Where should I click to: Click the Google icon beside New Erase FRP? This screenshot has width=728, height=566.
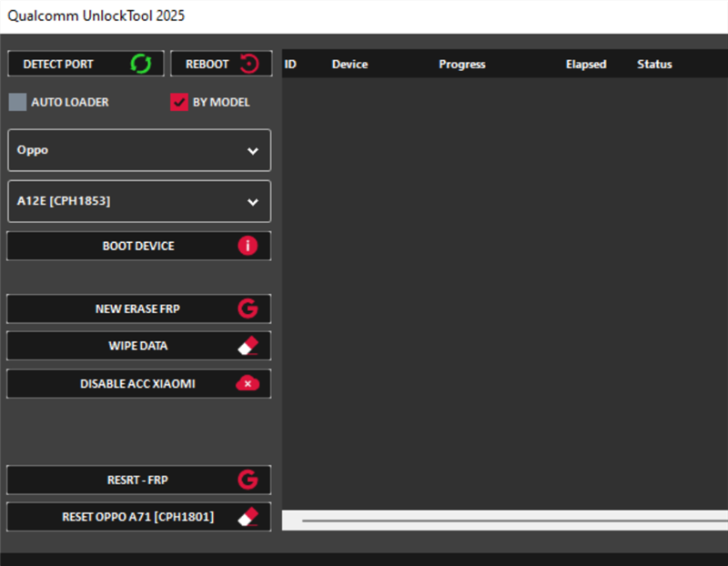tap(248, 308)
